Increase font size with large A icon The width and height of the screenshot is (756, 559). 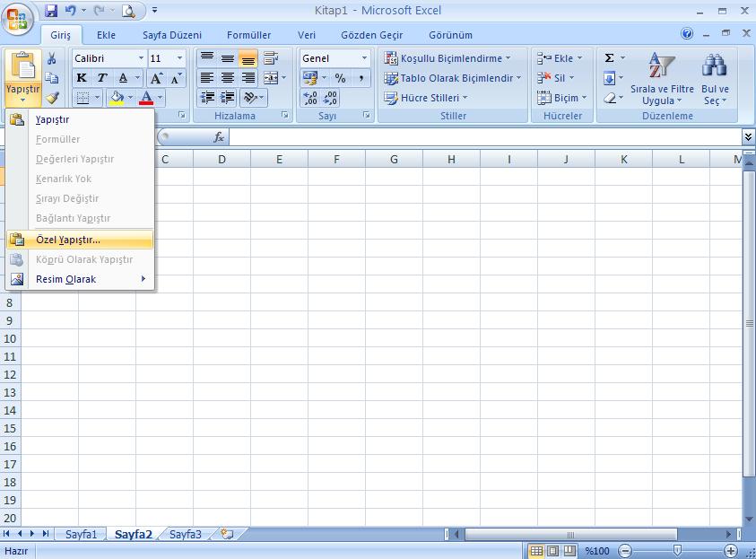(157, 78)
